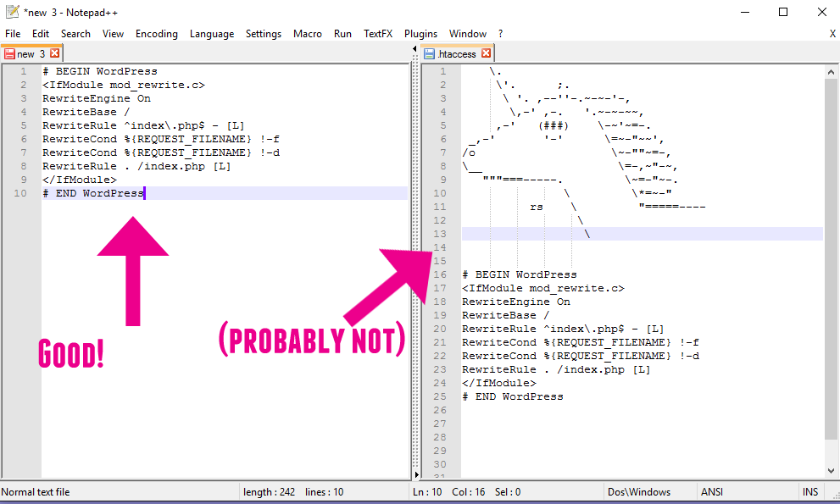Click 'Col : 16' in the status bar
This screenshot has height=504, width=840.
(468, 491)
